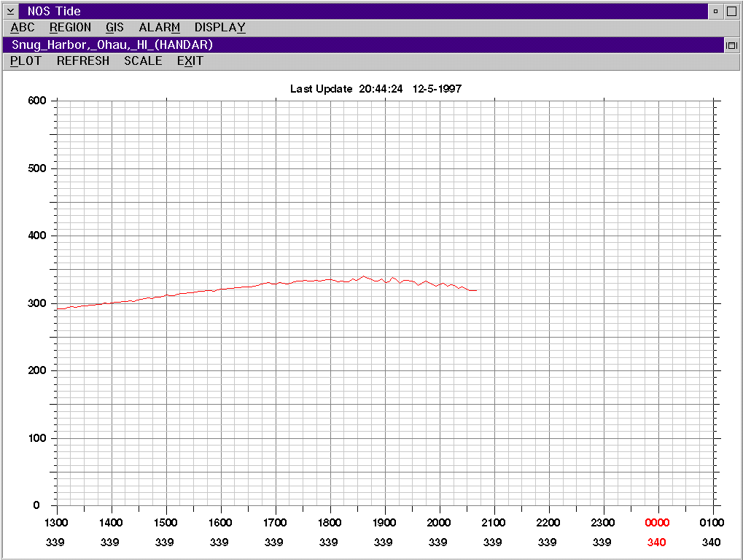Click the red tide curve peak near 1840
743x560 pixels.
[x=363, y=276]
